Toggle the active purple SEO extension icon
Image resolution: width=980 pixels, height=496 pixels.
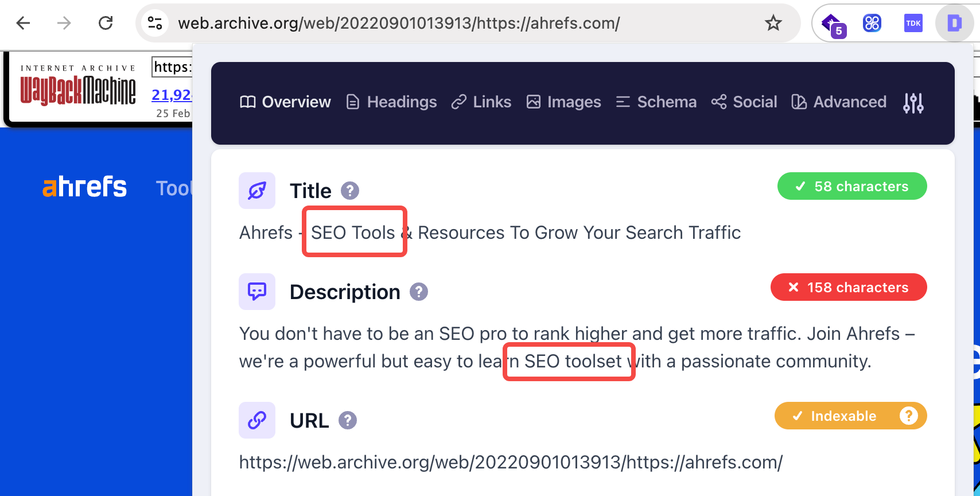coord(954,23)
